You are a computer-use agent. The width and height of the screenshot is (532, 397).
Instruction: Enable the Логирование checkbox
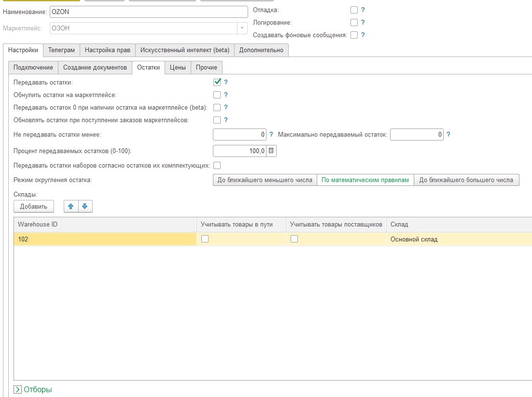(354, 22)
